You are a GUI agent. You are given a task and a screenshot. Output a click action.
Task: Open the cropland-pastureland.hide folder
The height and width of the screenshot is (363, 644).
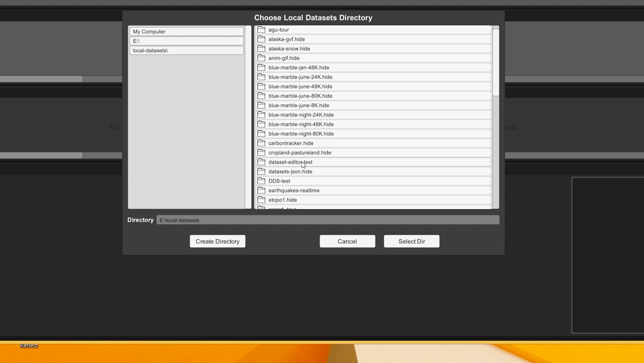[300, 153]
